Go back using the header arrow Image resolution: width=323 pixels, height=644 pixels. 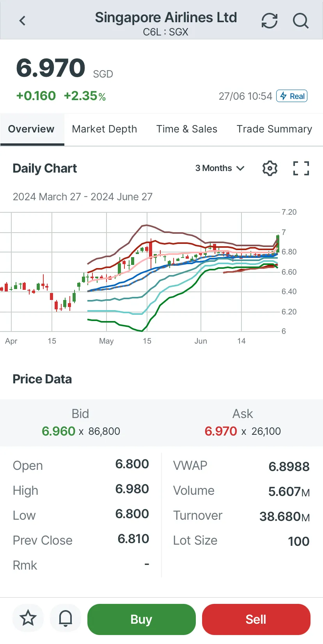click(x=22, y=20)
